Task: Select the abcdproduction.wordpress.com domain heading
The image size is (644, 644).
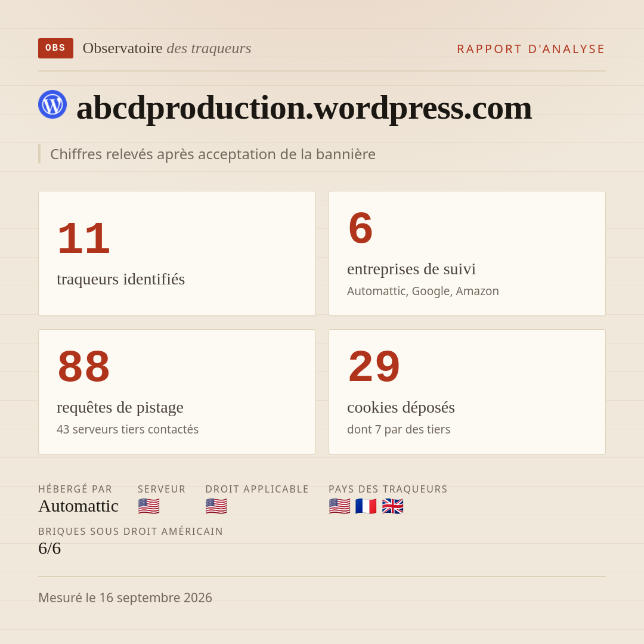Action: (x=304, y=107)
